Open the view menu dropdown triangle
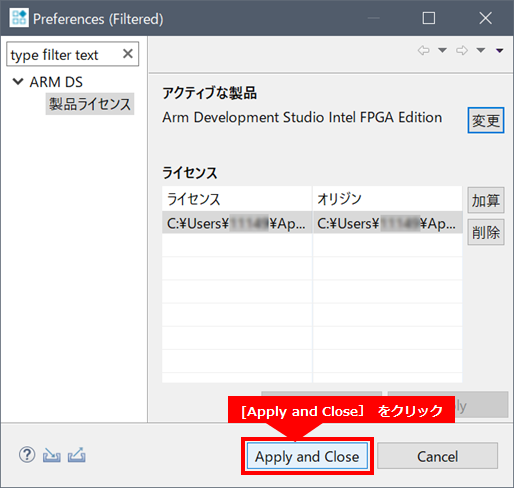The image size is (514, 488). pos(499,51)
